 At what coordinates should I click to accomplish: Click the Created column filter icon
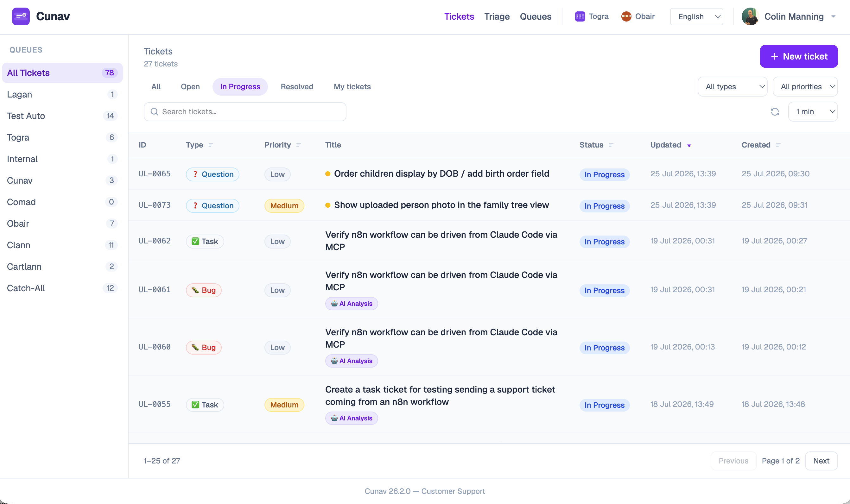778,145
